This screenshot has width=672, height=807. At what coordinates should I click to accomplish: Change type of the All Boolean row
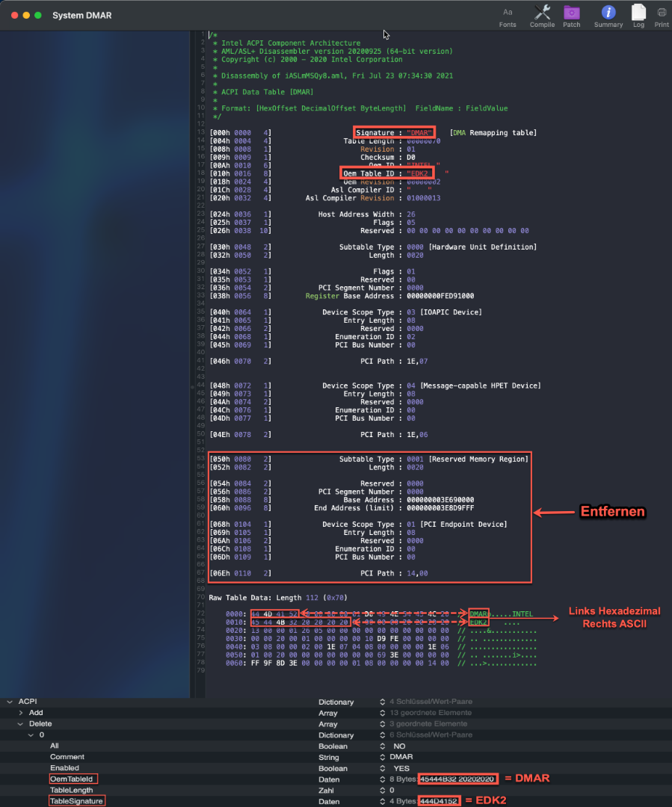[x=383, y=746]
